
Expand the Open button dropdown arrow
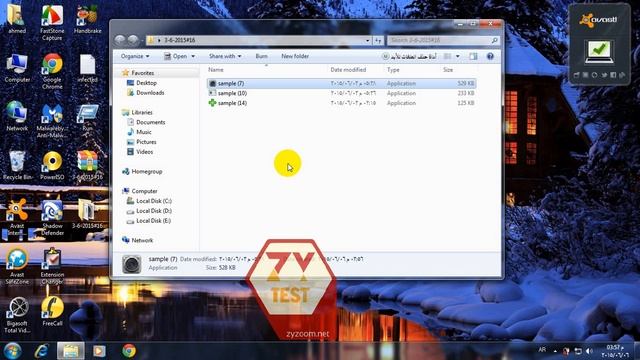193,56
